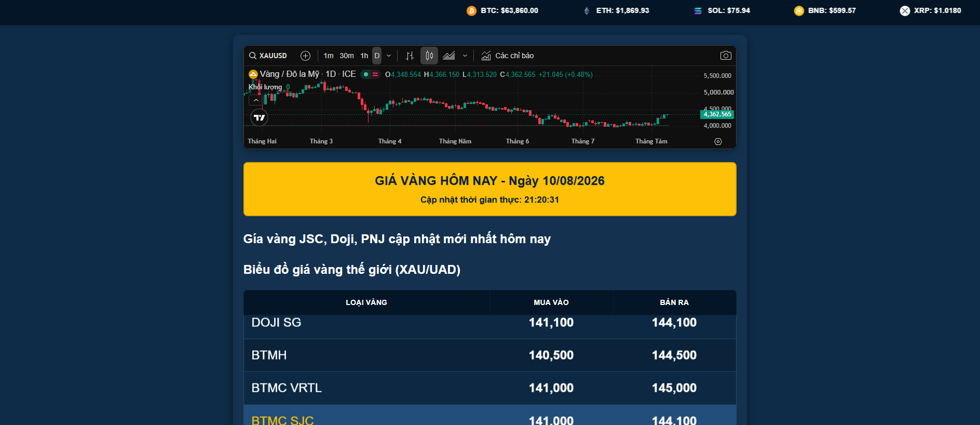This screenshot has height=425, width=980.
Task: Click the LOẠI VÀNG column header
Action: point(366,302)
